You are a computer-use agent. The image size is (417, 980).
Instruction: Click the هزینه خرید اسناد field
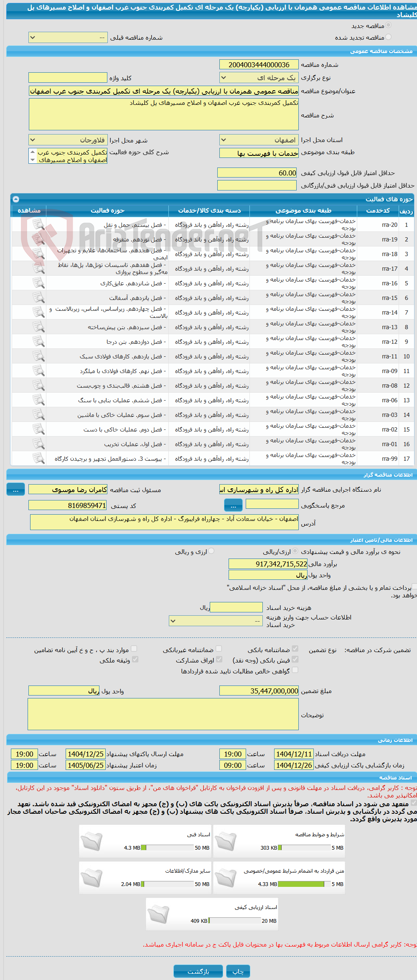click(x=236, y=607)
